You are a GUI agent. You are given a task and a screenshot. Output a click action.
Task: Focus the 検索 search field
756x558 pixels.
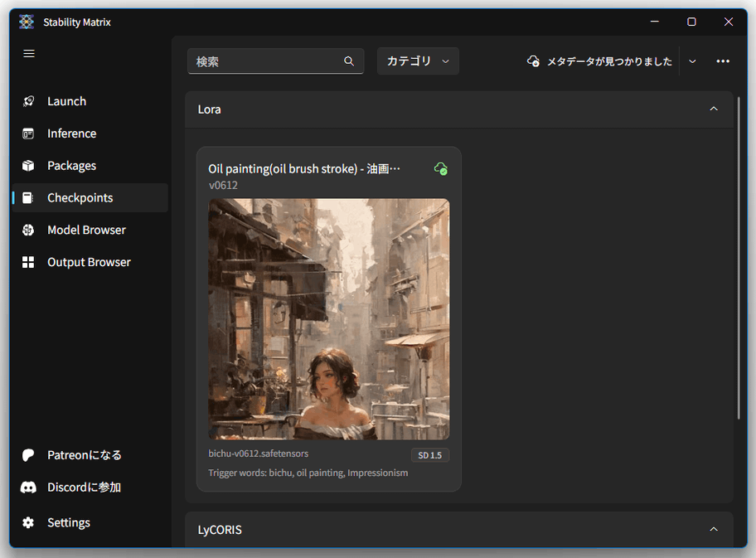point(275,61)
